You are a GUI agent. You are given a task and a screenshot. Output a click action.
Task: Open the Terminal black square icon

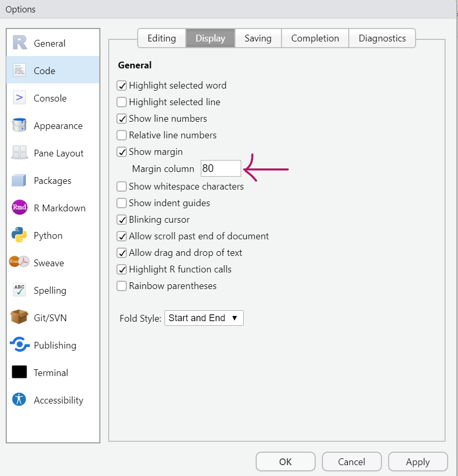(20, 372)
